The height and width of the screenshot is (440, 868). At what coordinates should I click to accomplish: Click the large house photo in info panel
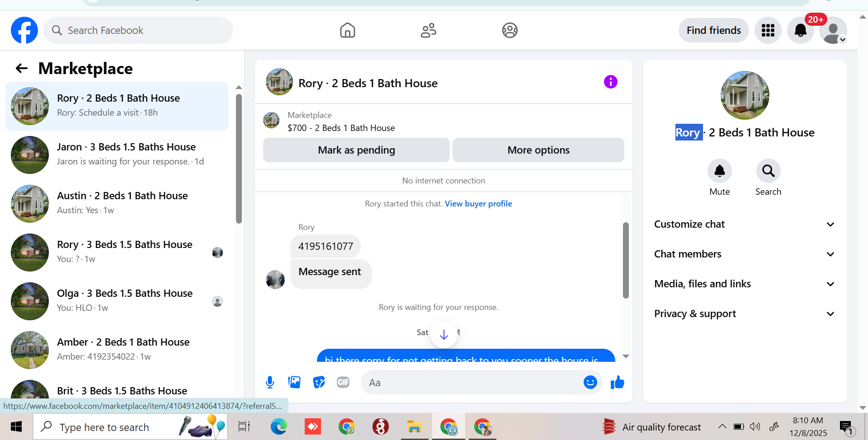pyautogui.click(x=745, y=95)
